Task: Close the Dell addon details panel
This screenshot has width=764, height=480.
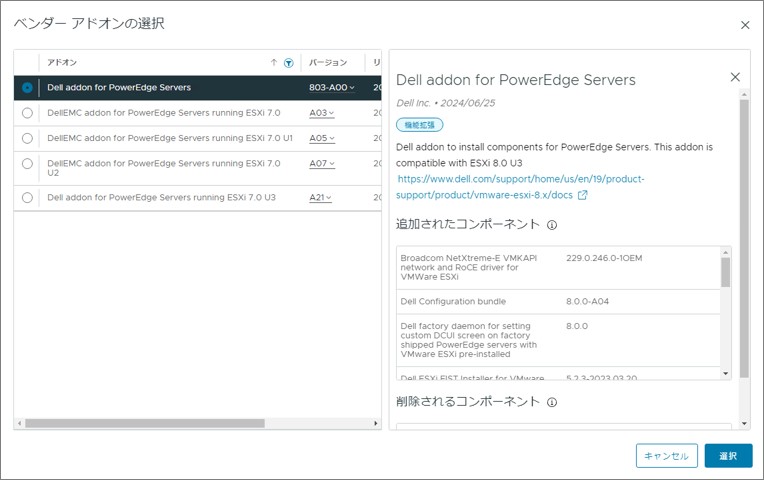Action: point(735,77)
